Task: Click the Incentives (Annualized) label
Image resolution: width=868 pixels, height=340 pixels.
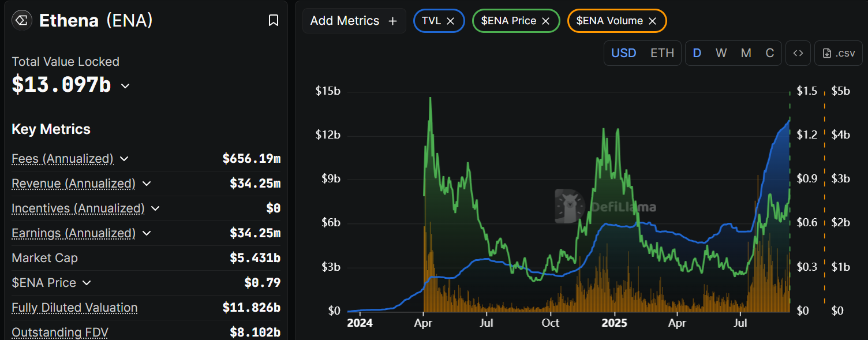Action: 78,208
